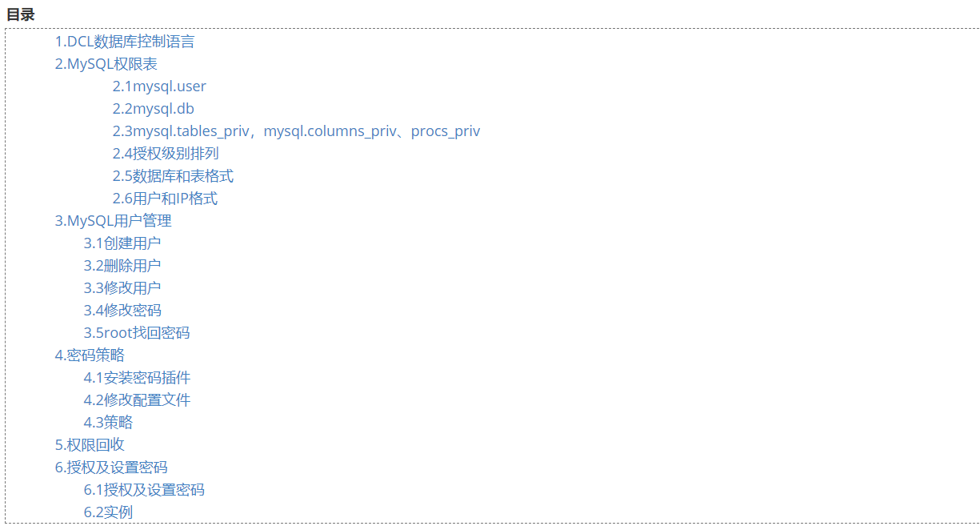Jump to 4.密码策略
Viewport: 980px width, 530px height.
90,355
